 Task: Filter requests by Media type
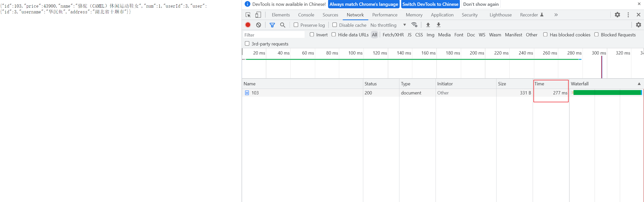[x=444, y=35]
